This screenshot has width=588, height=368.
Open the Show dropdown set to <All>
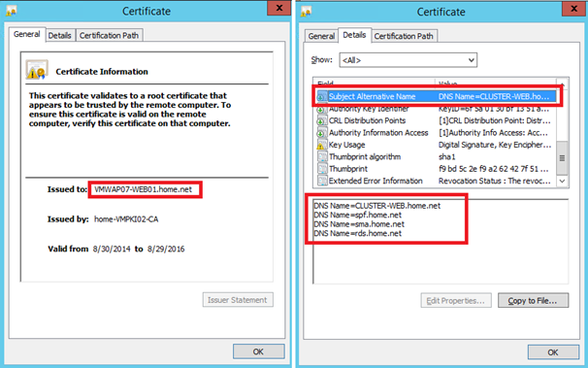tap(408, 60)
